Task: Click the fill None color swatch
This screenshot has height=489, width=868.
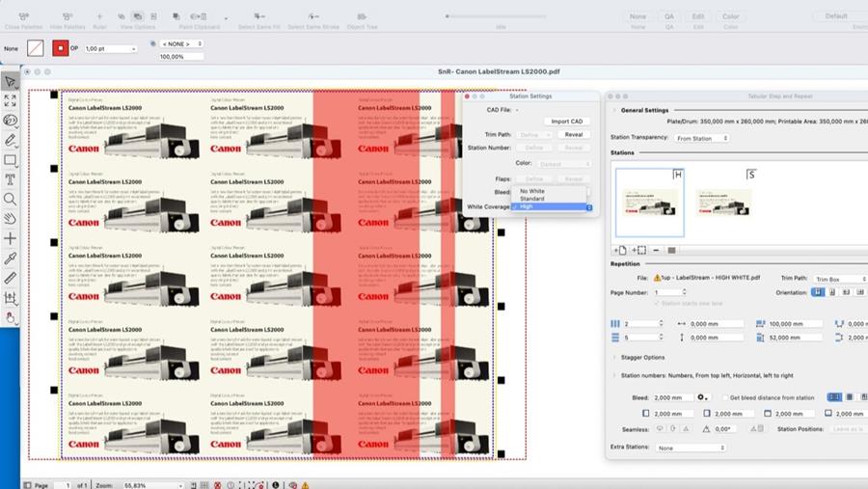Action: [36, 48]
